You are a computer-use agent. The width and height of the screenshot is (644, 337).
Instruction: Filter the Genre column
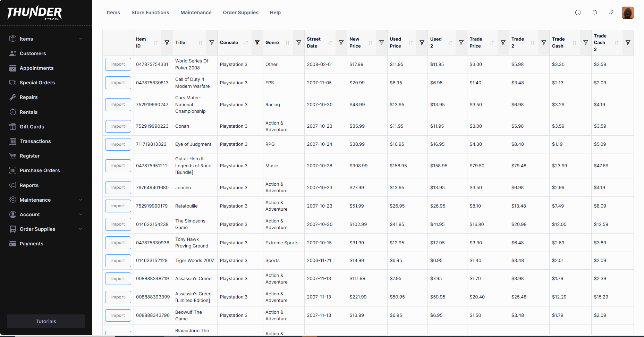[298, 43]
